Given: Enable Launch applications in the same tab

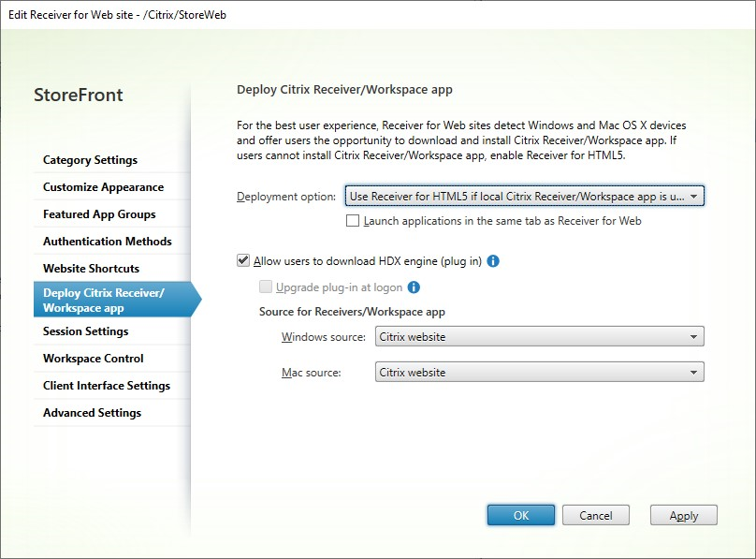Looking at the screenshot, I should (x=353, y=221).
